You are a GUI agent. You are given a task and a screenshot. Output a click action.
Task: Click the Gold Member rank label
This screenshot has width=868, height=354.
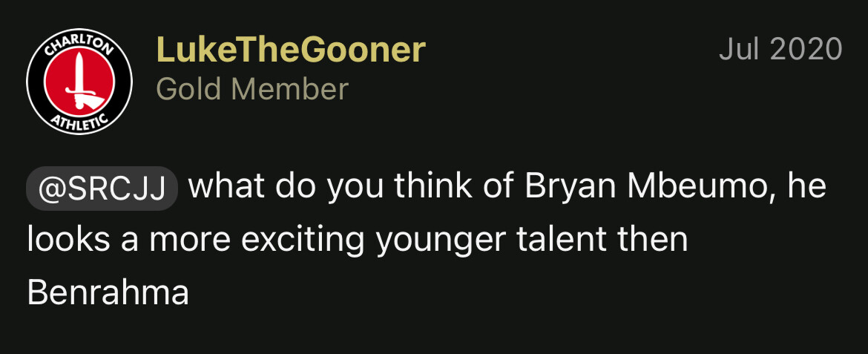click(x=252, y=89)
